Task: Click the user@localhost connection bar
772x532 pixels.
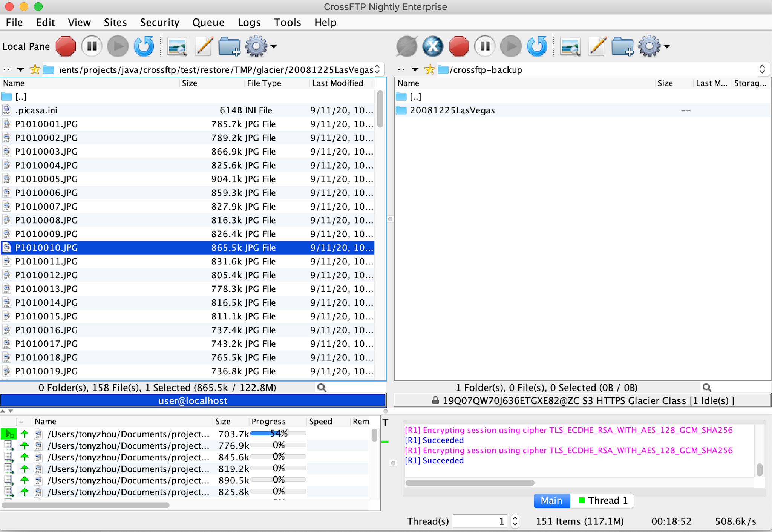Action: pos(193,400)
